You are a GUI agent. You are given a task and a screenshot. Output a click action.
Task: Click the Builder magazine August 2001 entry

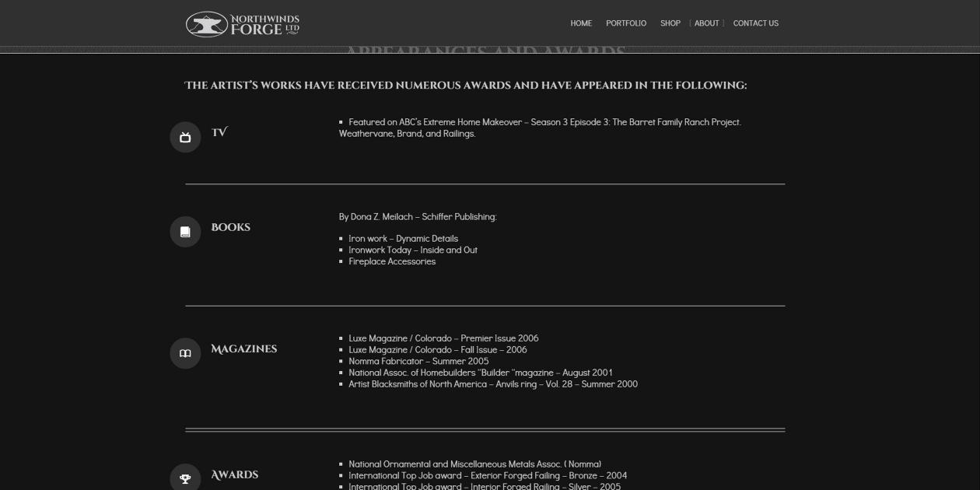pos(481,373)
